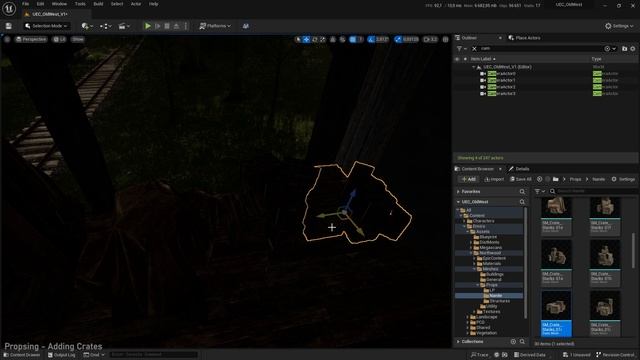Screen dimensions: 640x360
Task: Choose the select-objects cursor tool in viewport
Action: point(298,39)
